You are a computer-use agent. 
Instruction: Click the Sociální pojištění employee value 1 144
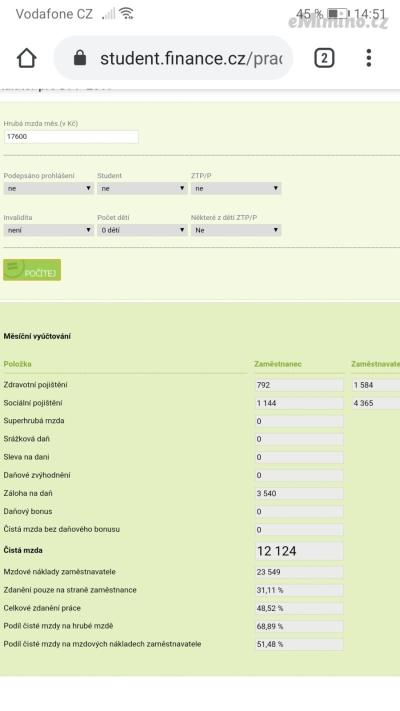[299, 403]
